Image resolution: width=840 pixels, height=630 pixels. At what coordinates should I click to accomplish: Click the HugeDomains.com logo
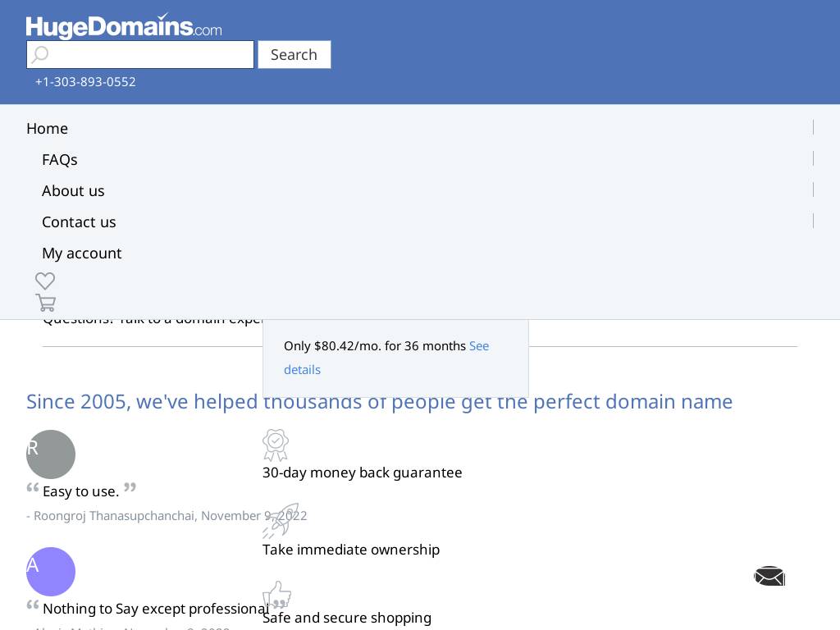click(x=124, y=26)
